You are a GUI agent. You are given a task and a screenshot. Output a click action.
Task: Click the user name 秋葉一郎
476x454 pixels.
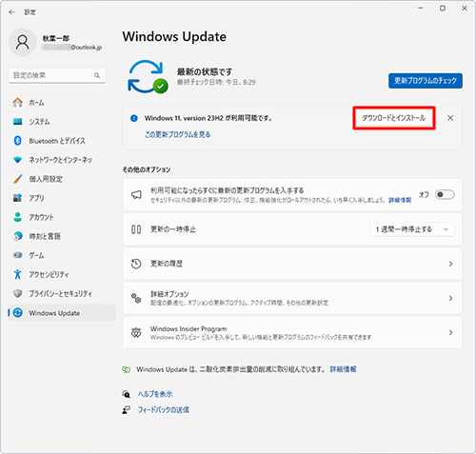pyautogui.click(x=56, y=38)
